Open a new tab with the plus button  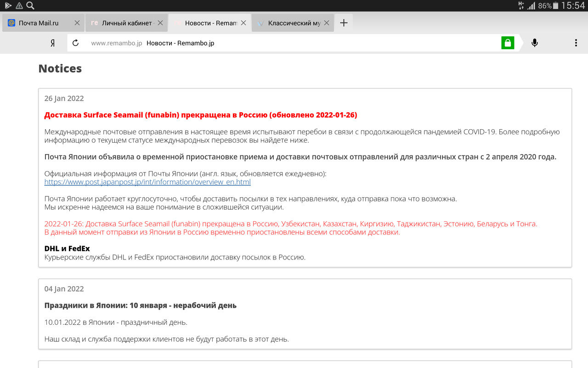tap(344, 23)
